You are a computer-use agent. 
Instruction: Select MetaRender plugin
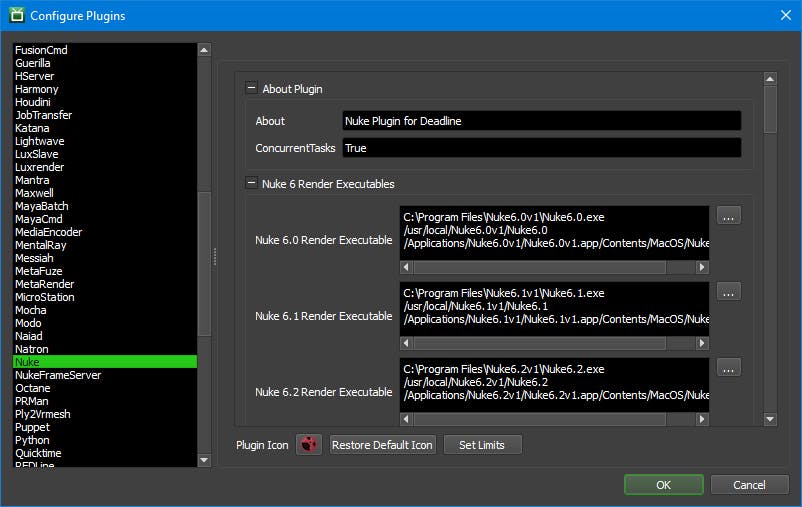pyautogui.click(x=105, y=284)
